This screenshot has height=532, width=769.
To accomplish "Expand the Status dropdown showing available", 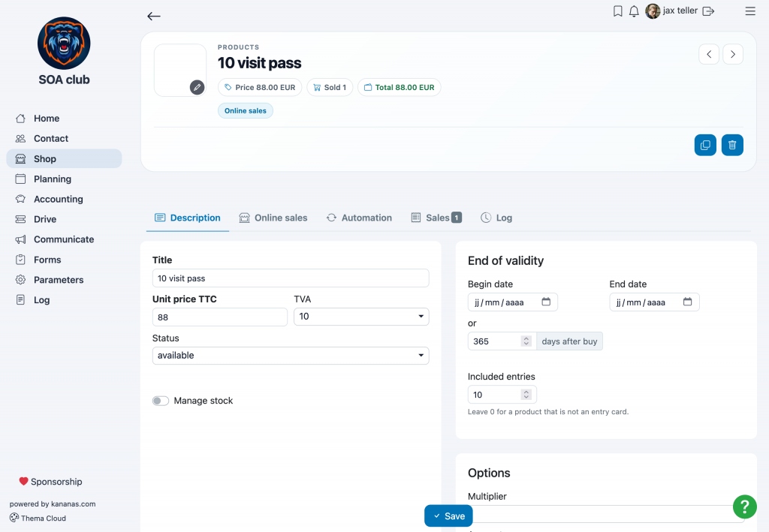I will 291,356.
